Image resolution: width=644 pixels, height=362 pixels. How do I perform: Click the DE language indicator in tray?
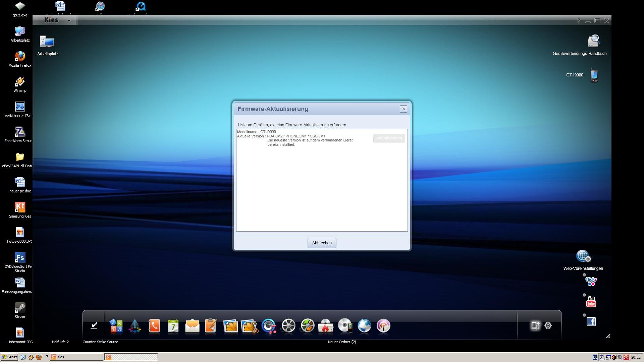pyautogui.click(x=595, y=357)
